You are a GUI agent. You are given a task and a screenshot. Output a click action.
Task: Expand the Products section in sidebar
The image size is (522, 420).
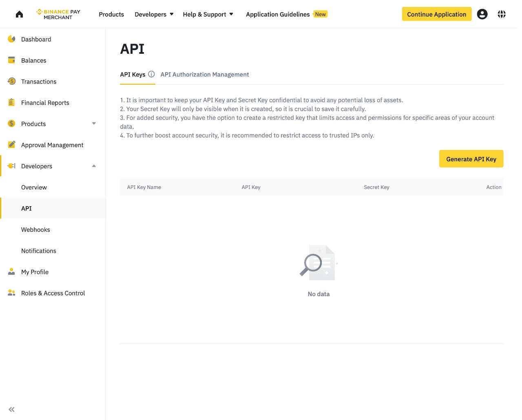[94, 123]
